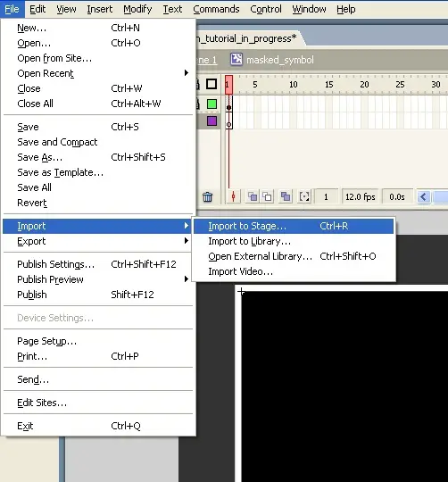Image resolution: width=448 pixels, height=482 pixels.
Task: Click the red playhead at frame 1
Action: [228, 84]
